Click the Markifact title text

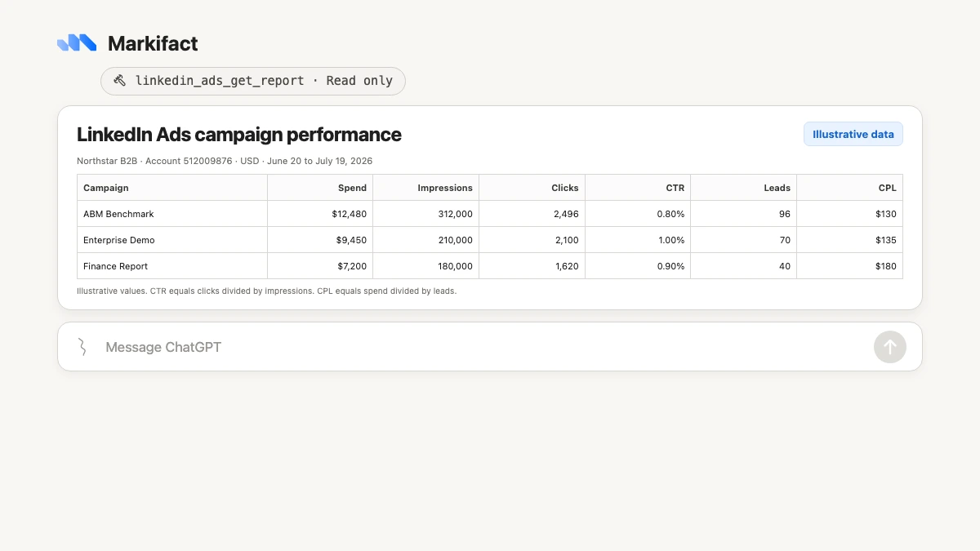[153, 43]
